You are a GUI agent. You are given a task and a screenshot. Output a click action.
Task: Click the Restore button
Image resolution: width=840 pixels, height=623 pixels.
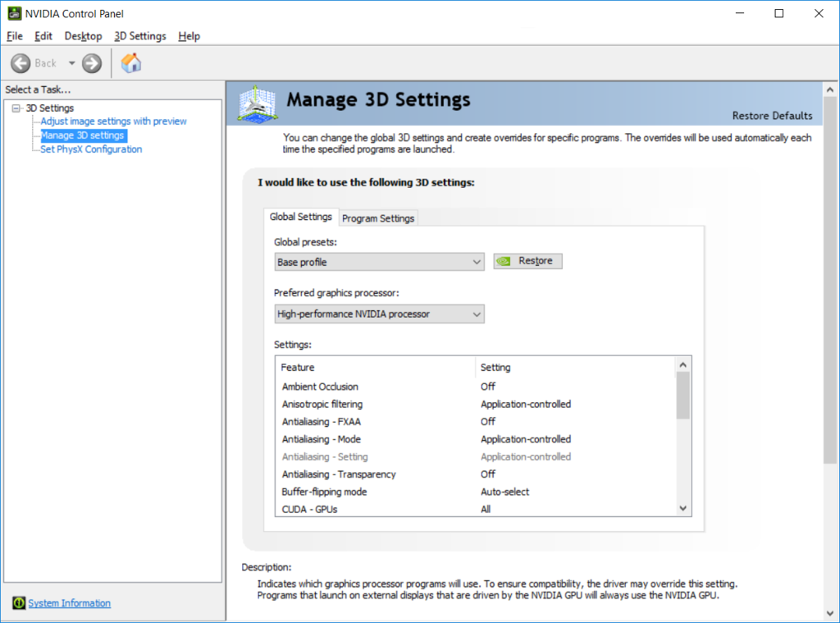527,260
